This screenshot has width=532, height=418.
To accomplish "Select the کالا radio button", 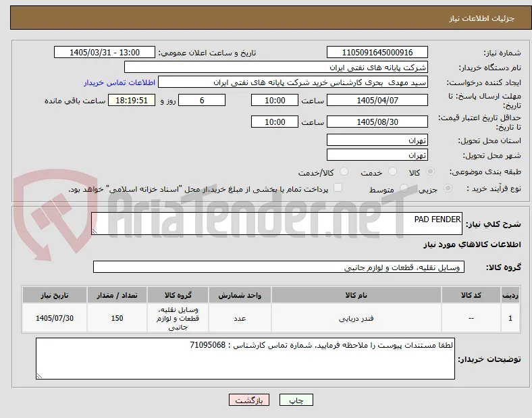I will pos(430,172).
